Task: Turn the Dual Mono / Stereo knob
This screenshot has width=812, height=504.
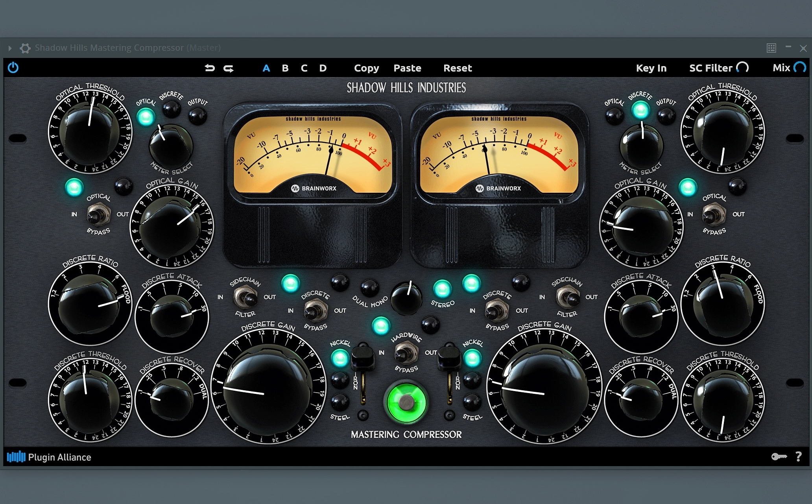Action: click(406, 298)
